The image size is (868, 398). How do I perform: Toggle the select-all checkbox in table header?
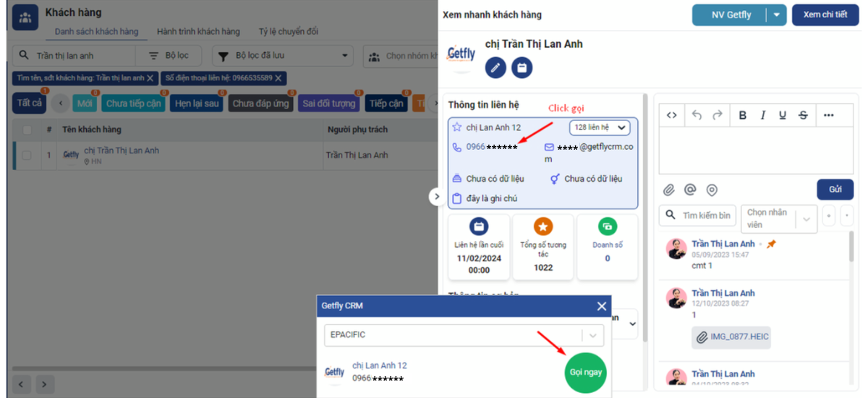click(x=27, y=130)
